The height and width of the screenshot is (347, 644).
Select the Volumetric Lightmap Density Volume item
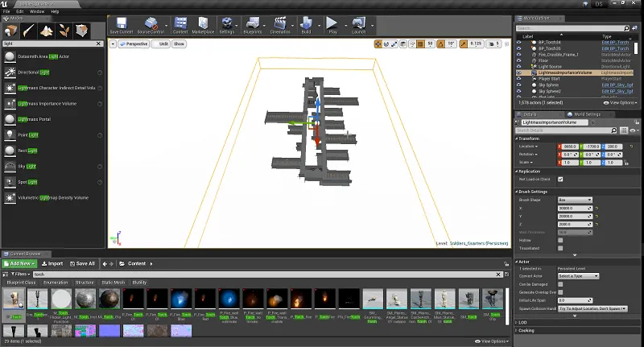tap(52, 197)
